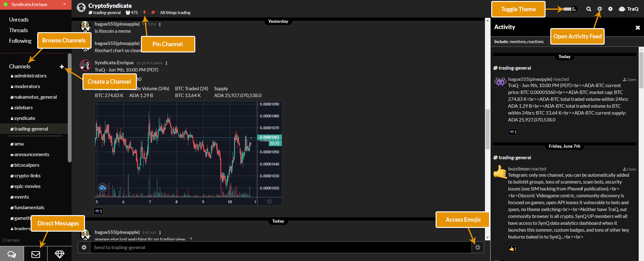Open the ama channel
Screen dimensions: 644x261
pos(17,144)
